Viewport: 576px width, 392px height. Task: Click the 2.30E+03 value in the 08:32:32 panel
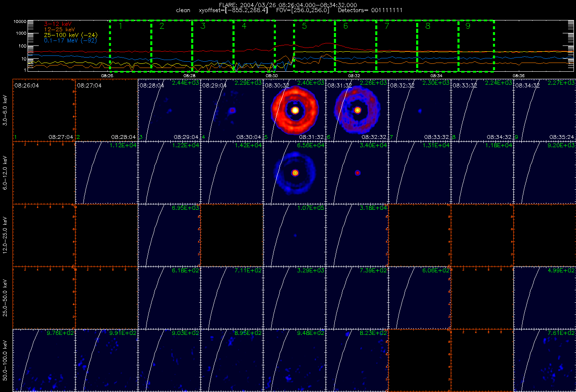(436, 83)
